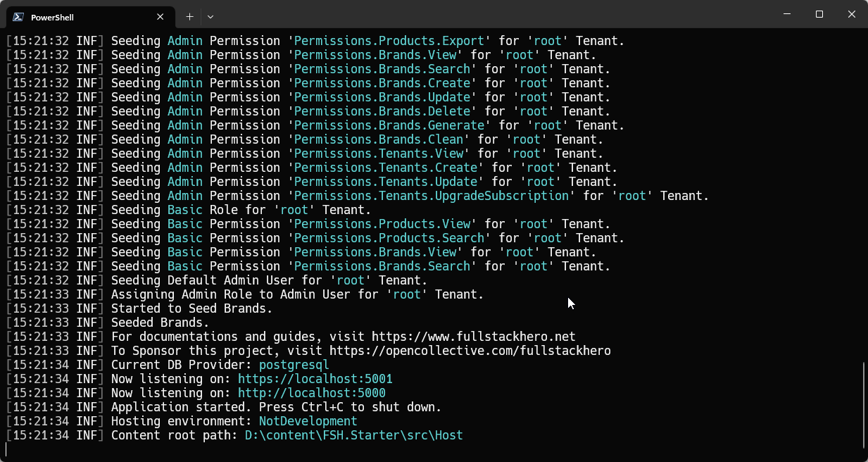Minimize the terminal window

787,14
